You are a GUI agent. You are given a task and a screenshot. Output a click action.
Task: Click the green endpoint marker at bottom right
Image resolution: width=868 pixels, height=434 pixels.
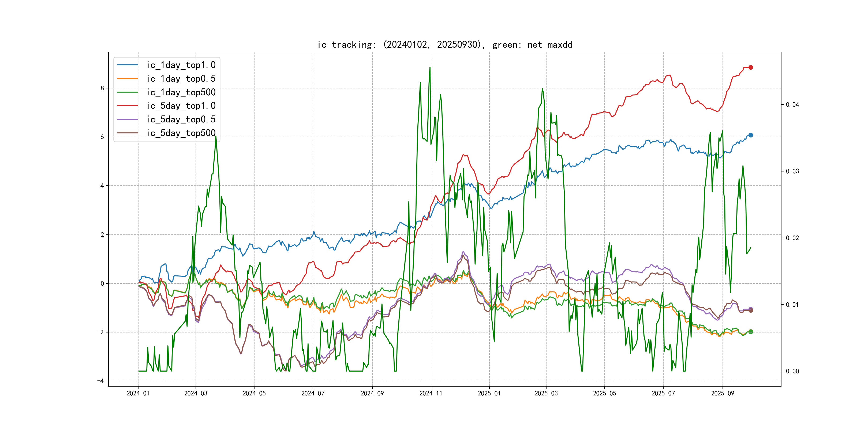[751, 332]
